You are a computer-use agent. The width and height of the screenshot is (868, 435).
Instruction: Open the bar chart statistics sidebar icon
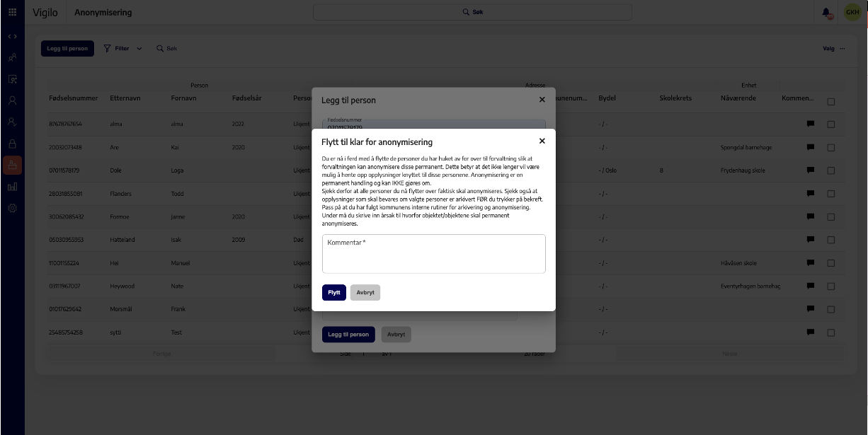coord(13,187)
